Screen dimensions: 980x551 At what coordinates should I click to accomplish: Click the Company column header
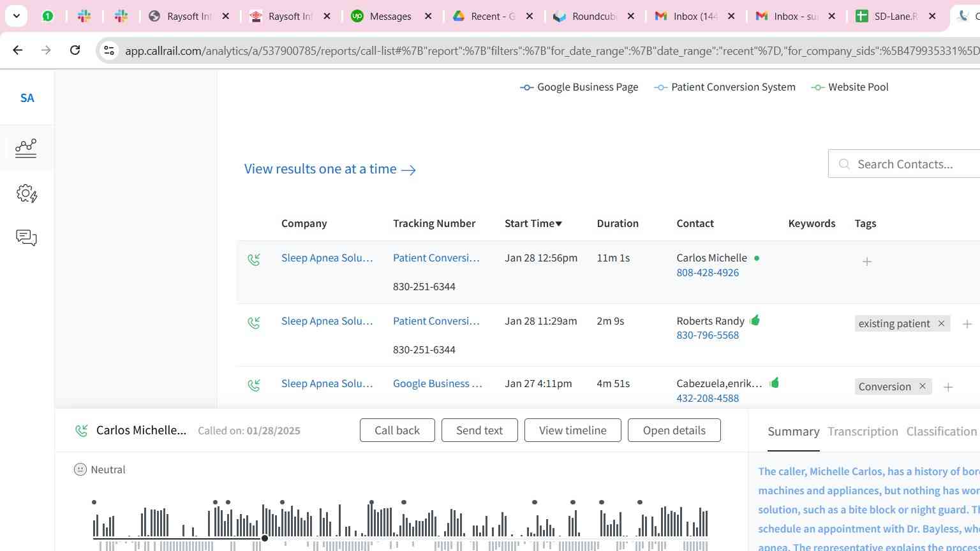coord(304,223)
